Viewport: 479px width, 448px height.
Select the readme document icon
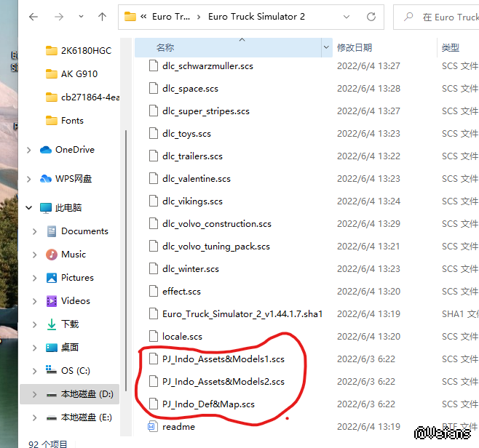152,426
